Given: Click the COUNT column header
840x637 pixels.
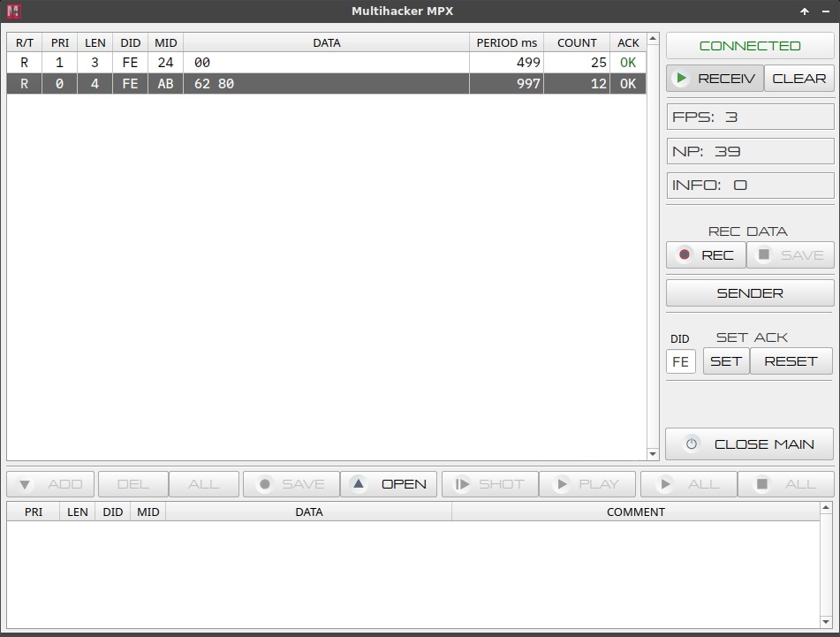Looking at the screenshot, I should click(x=576, y=42).
